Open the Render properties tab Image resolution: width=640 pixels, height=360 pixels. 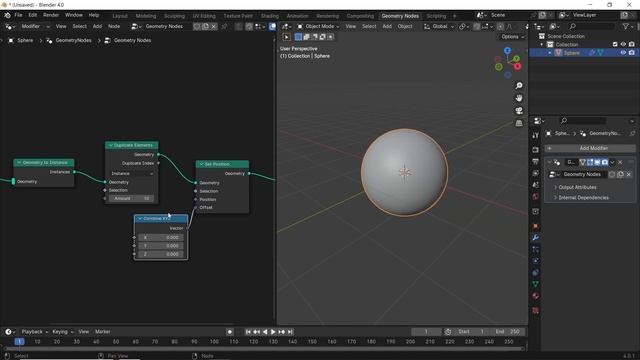tap(536, 150)
